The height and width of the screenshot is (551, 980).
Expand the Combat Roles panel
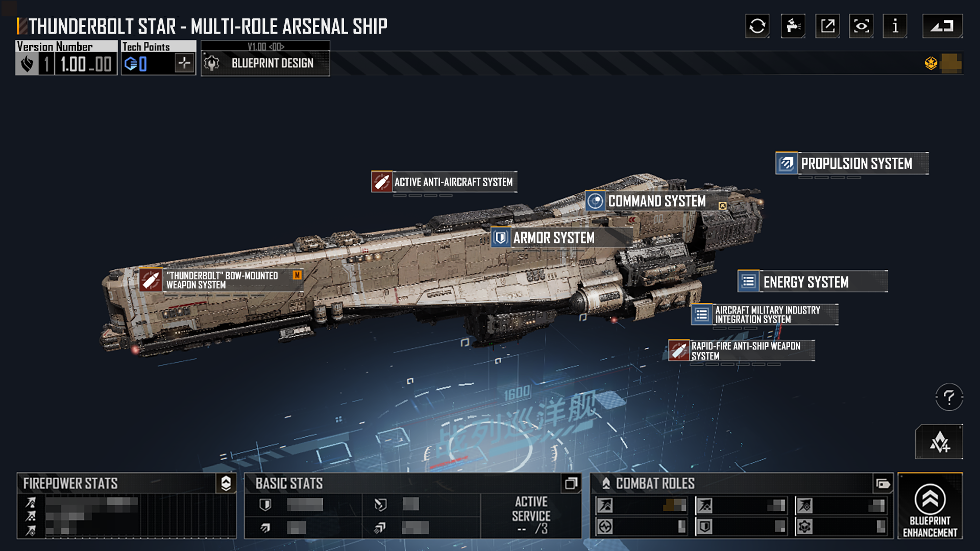pos(883,483)
